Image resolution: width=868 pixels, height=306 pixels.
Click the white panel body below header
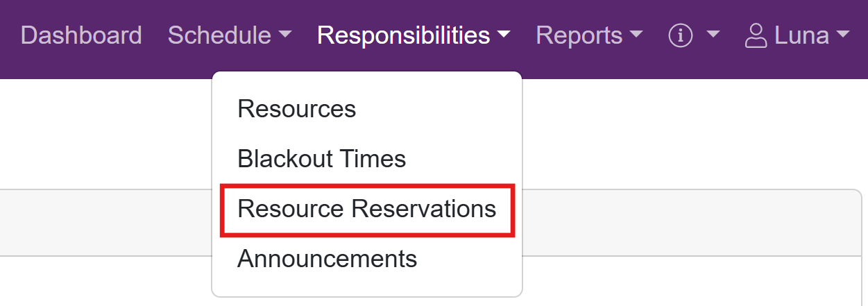[x=104, y=281]
